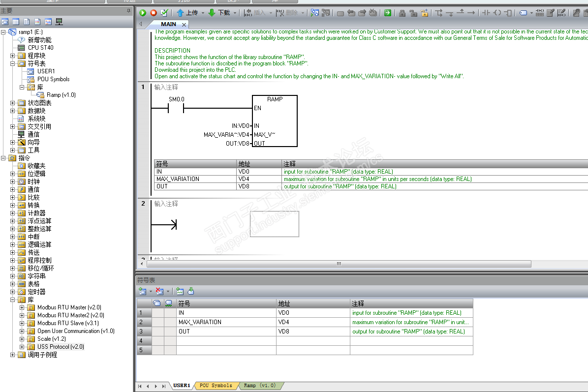Image resolution: width=588 pixels, height=392 pixels.
Task: Click the RAMP subroutine box
Action: coord(275,121)
